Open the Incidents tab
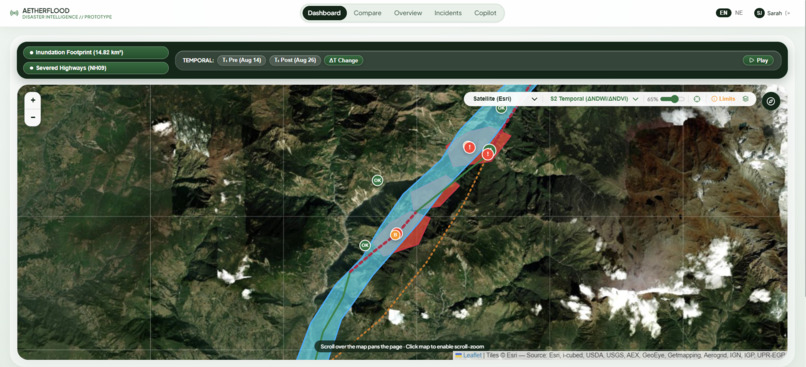 [x=448, y=13]
